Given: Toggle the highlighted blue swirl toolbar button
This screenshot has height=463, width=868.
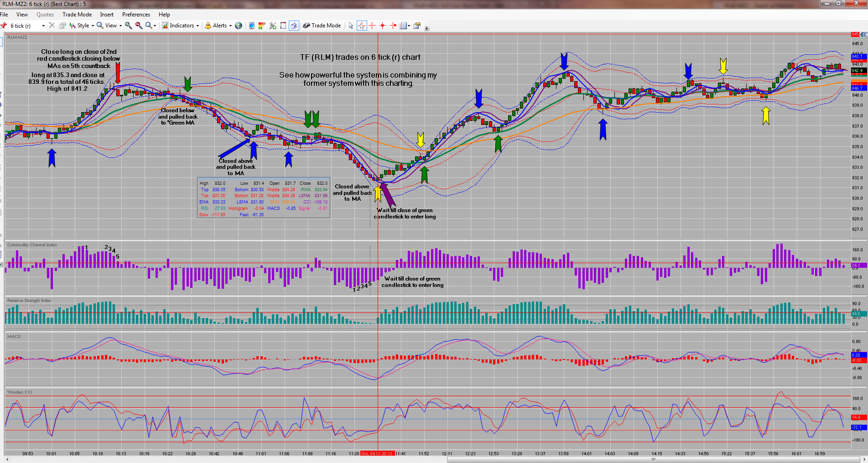Looking at the screenshot, I should 294,26.
